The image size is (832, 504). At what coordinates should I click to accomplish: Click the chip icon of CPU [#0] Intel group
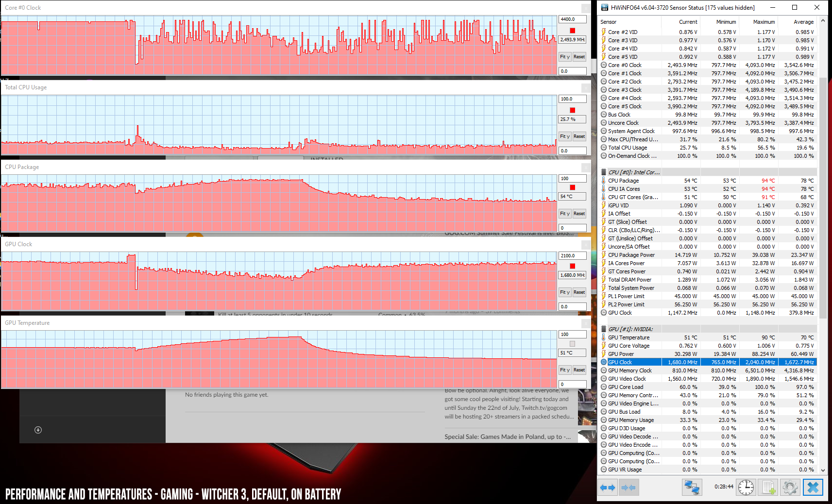(x=604, y=172)
